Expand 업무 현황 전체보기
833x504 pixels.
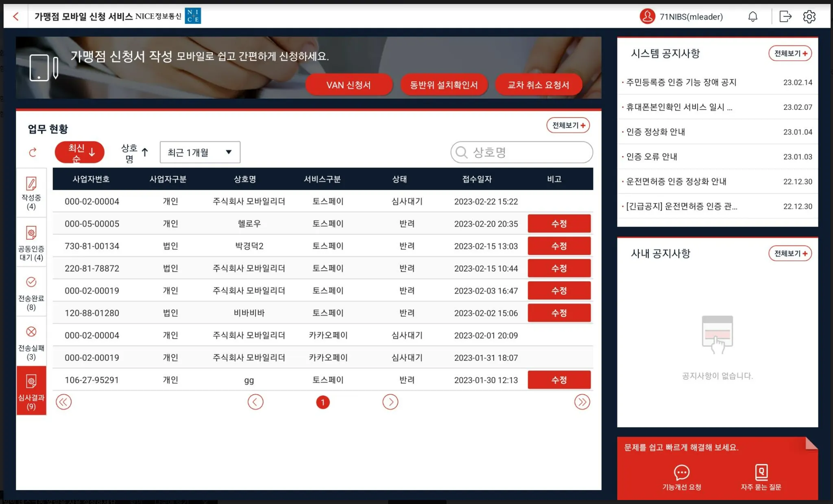pos(568,126)
